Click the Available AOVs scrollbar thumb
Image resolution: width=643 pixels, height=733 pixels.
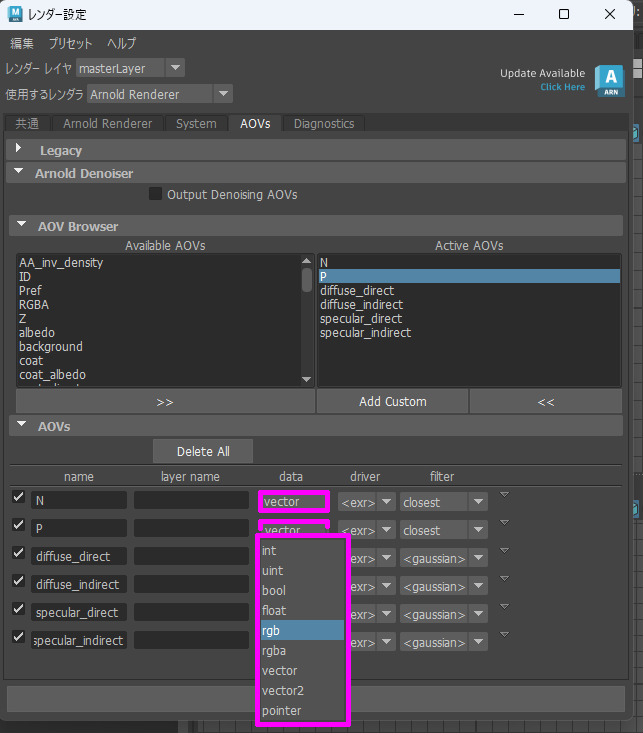tap(307, 280)
